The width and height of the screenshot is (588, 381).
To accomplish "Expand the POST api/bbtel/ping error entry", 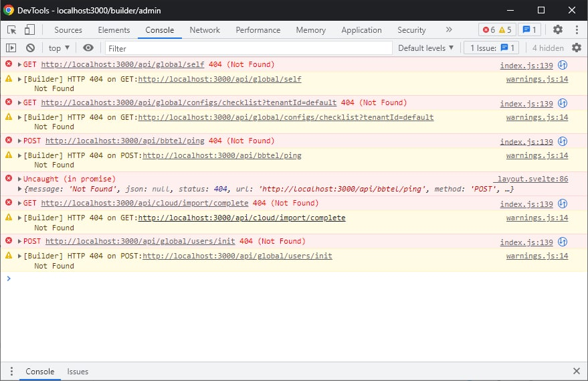I will click(19, 141).
